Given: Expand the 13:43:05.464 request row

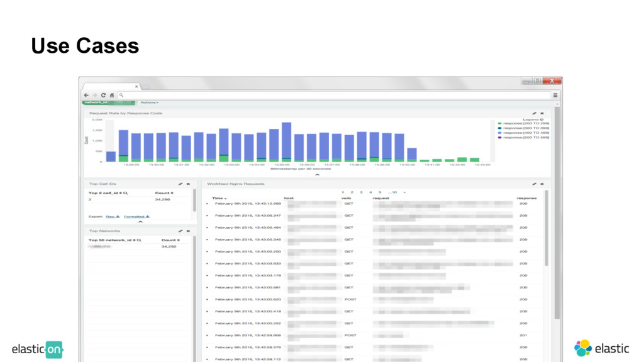Looking at the screenshot, I should click(x=207, y=228).
